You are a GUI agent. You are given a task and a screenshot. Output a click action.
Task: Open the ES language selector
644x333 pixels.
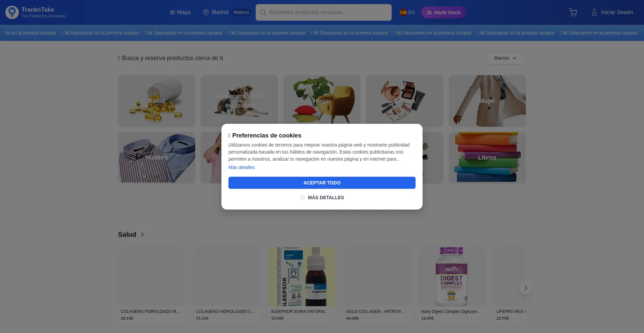[x=407, y=12]
